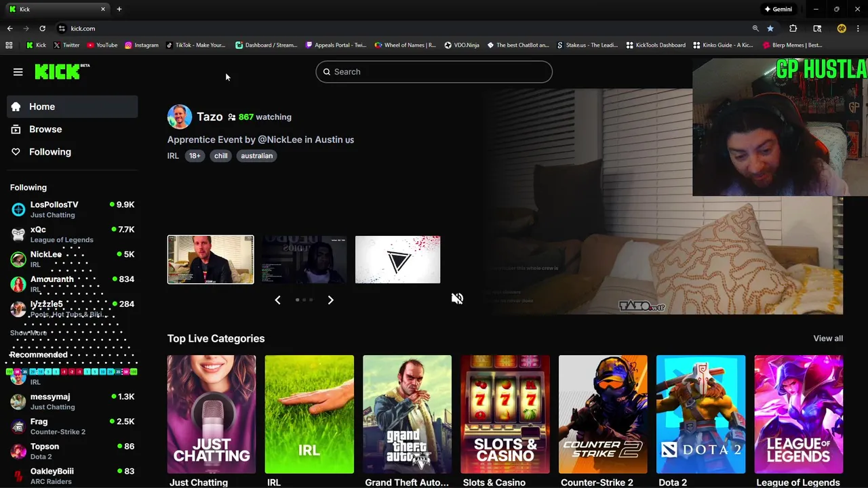The image size is (868, 488).
Task: Open KickTools Dashboard bookmark
Action: (656, 45)
